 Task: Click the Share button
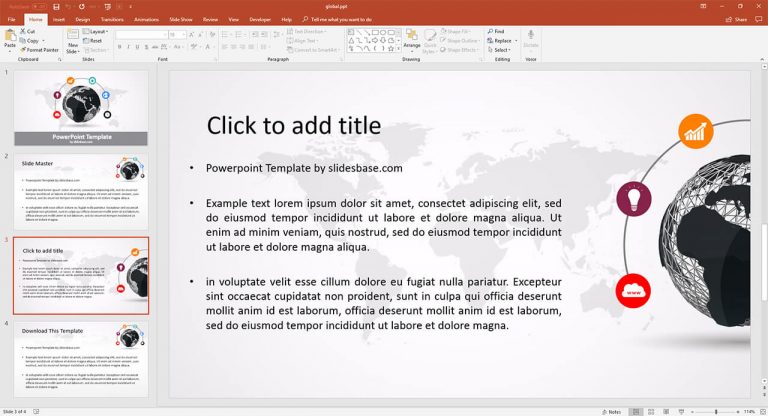click(x=738, y=19)
